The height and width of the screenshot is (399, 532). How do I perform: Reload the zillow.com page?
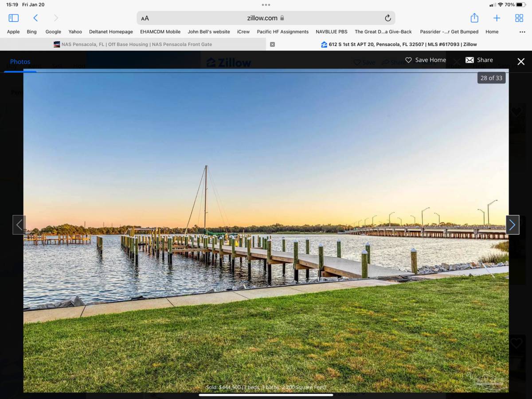tap(387, 18)
